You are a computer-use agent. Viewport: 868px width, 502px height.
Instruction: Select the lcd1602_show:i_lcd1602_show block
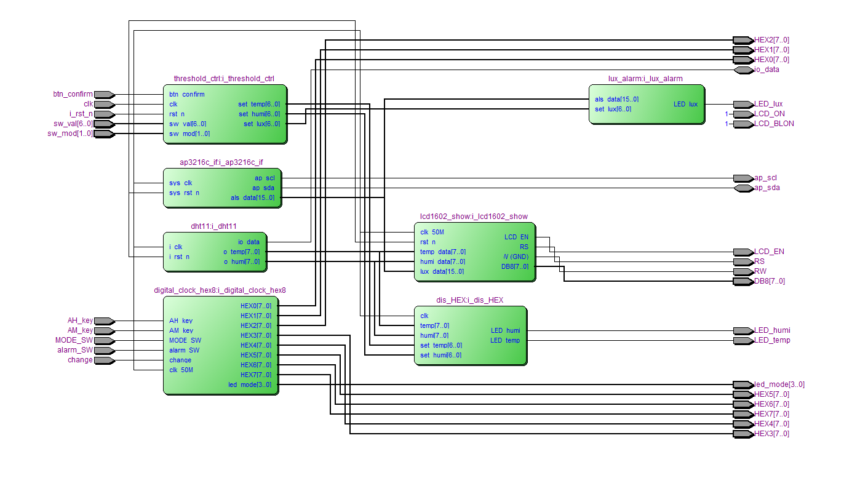point(474,252)
